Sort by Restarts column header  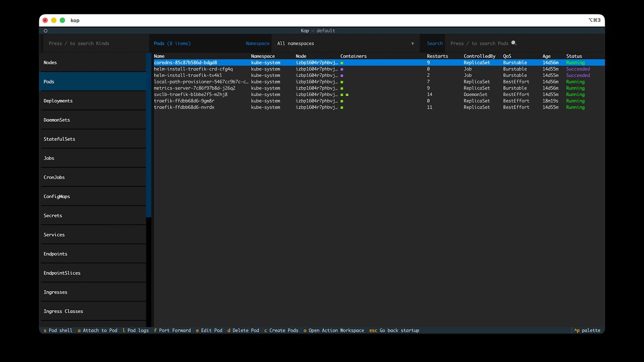click(x=437, y=56)
